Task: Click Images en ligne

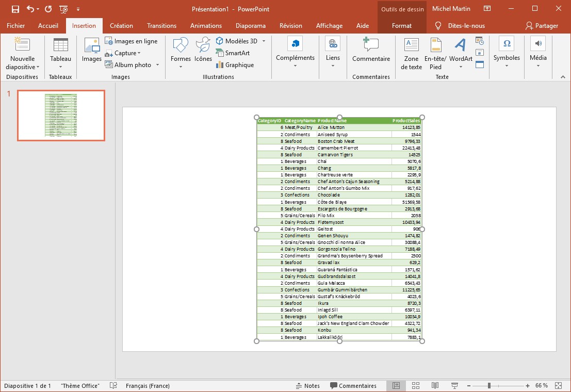Action: click(x=131, y=41)
